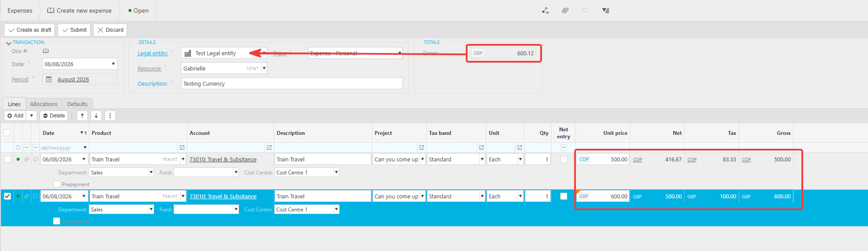Open the Period calendar icon
The height and width of the screenshot is (251, 868).
(x=49, y=79)
